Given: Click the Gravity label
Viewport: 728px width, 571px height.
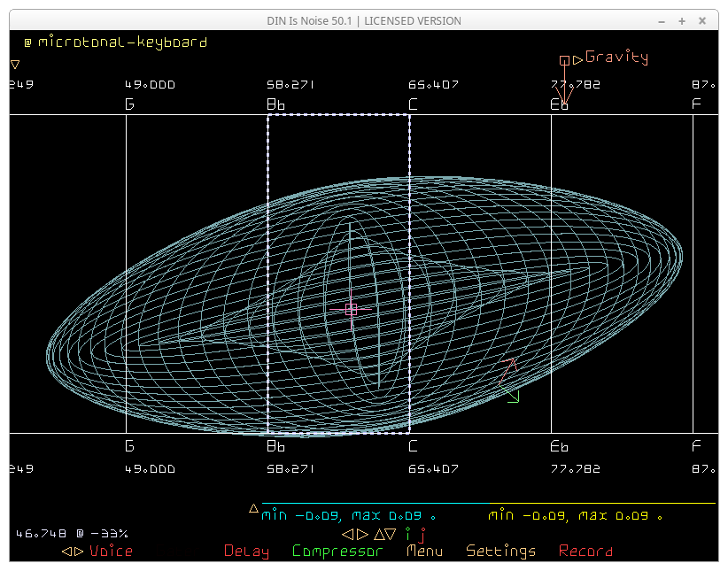Looking at the screenshot, I should click(616, 58).
